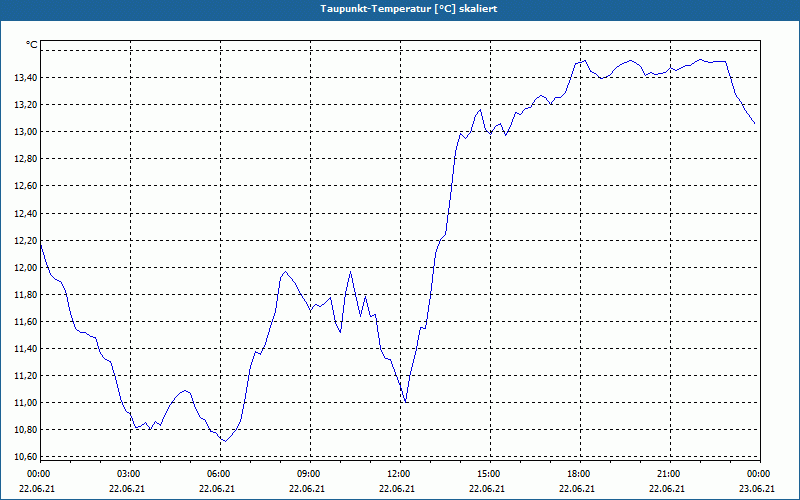Click the curve dip at 12:00

pyautogui.click(x=406, y=402)
